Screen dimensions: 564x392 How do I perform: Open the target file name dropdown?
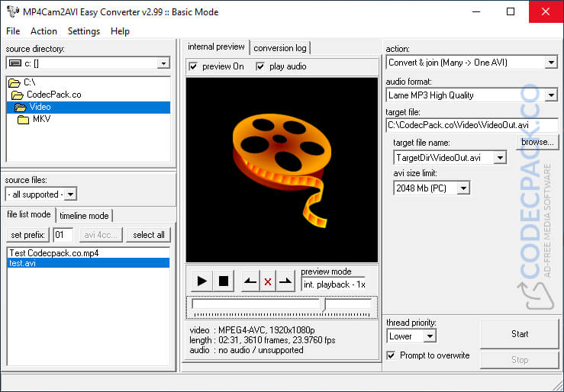(500, 158)
